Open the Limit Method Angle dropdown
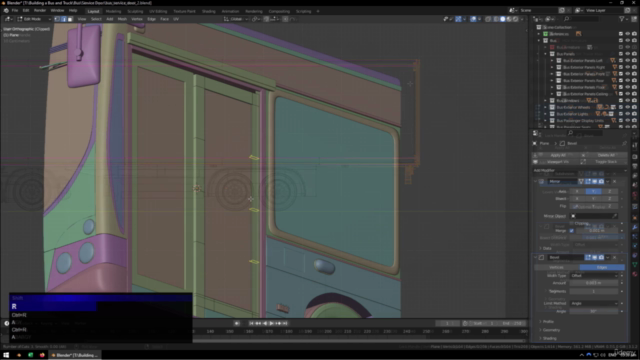Image resolution: width=640 pixels, height=360 pixels. [x=594, y=303]
